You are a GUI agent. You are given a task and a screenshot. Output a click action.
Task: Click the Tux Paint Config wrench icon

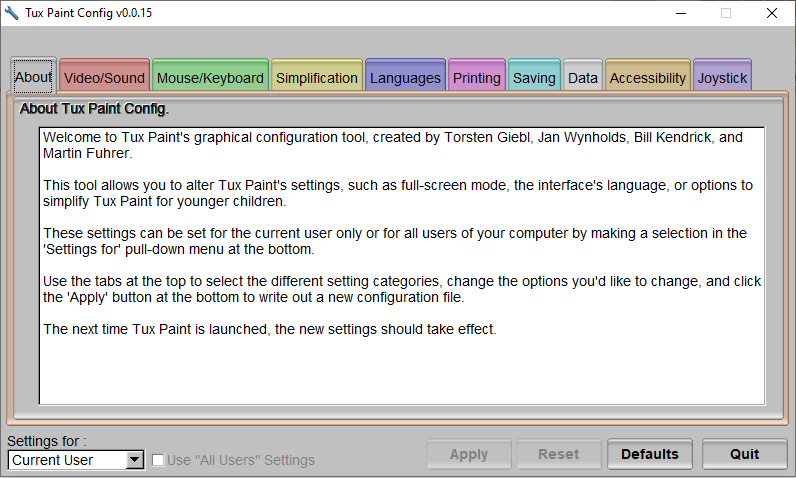12,13
